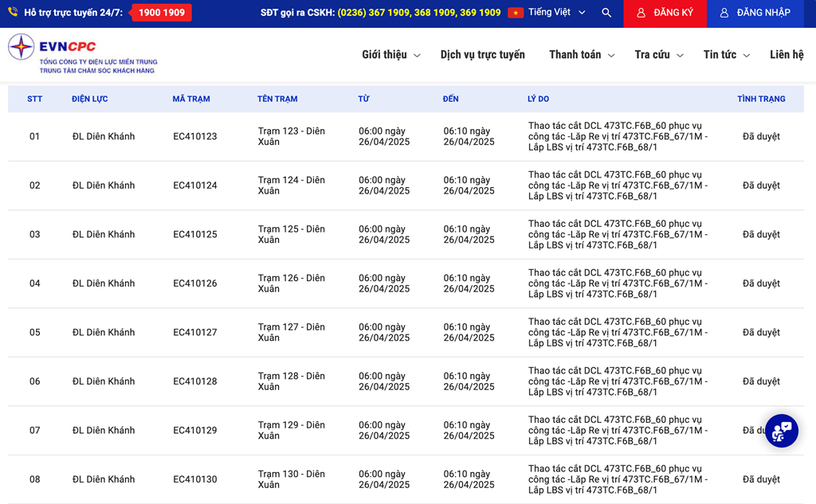This screenshot has height=504, width=816.
Task: Select station code EC410127
Action: point(195,332)
